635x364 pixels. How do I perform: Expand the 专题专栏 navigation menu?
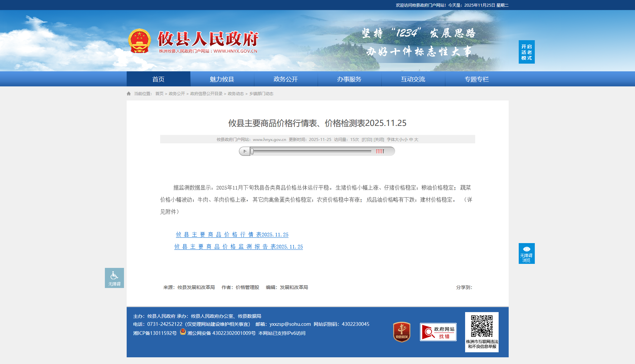[477, 79]
